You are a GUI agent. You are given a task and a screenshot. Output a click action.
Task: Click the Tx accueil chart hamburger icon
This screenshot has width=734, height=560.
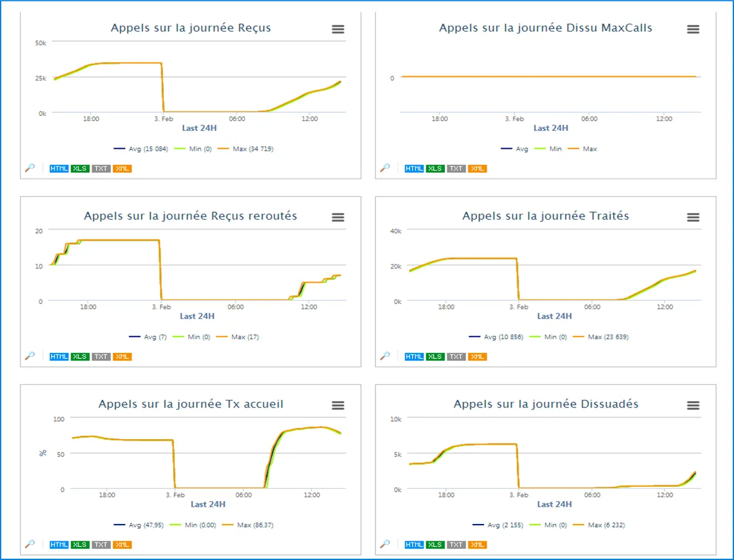tap(338, 405)
